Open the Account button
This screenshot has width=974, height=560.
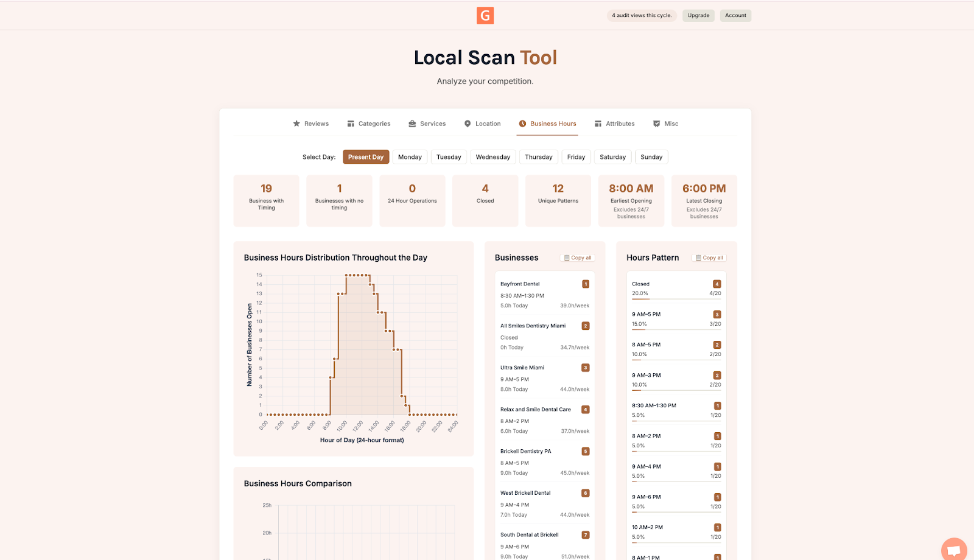pos(735,15)
